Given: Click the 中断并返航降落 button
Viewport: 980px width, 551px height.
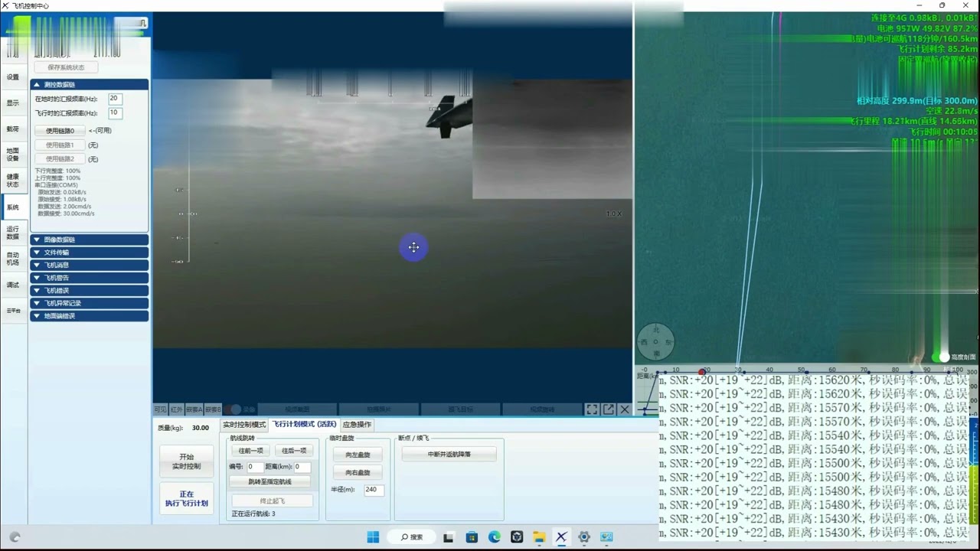Looking at the screenshot, I should 449,455.
